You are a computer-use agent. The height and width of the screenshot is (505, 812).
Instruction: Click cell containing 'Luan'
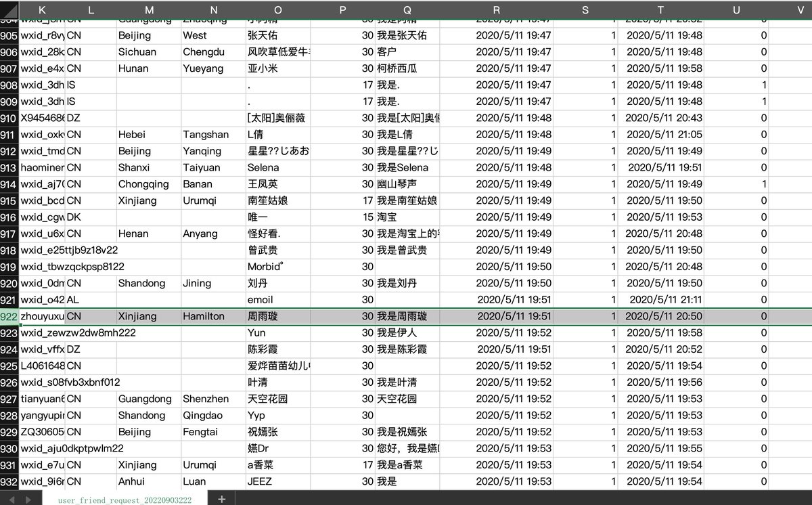coord(214,481)
